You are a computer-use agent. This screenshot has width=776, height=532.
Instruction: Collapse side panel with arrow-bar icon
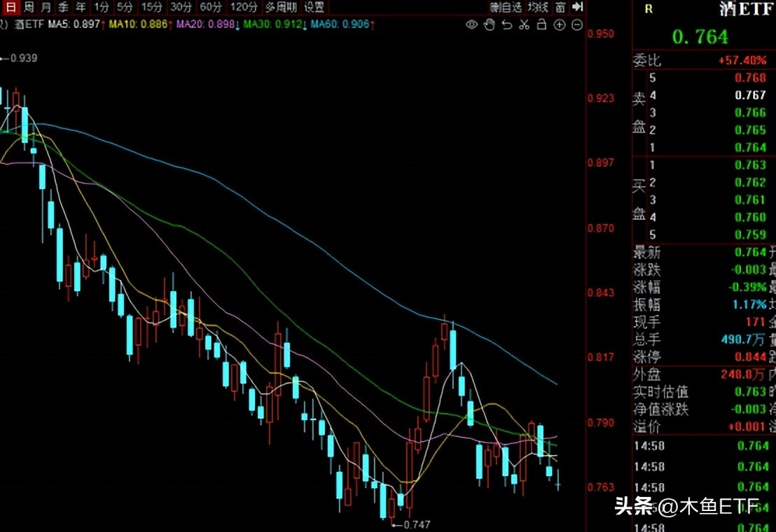[578, 7]
